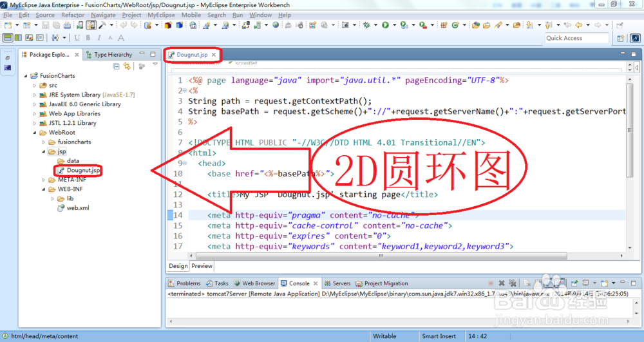Click the mobile device run toolbar icon
The height and width of the screenshot is (342, 644).
80,25
